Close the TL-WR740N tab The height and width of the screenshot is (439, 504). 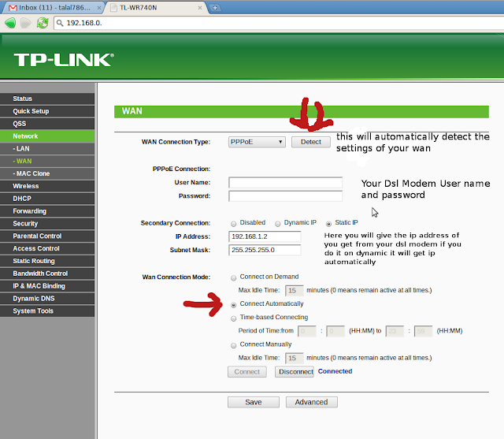[x=200, y=8]
